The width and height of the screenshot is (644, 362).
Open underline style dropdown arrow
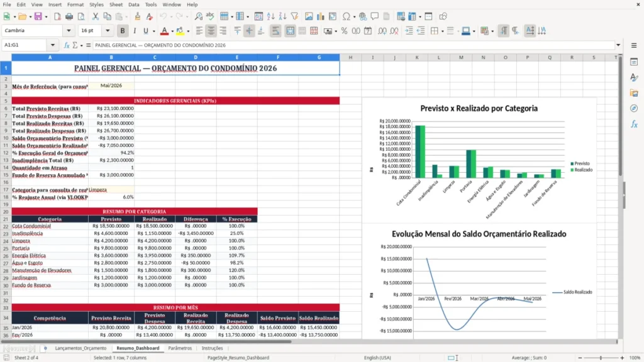[x=153, y=31]
